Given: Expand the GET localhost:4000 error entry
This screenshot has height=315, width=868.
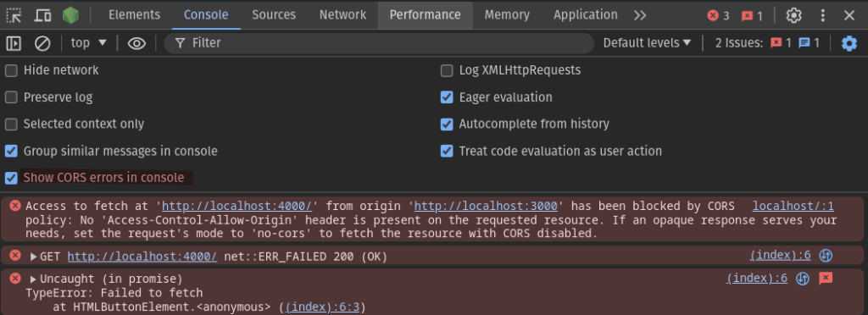Looking at the screenshot, I should 33,257.
